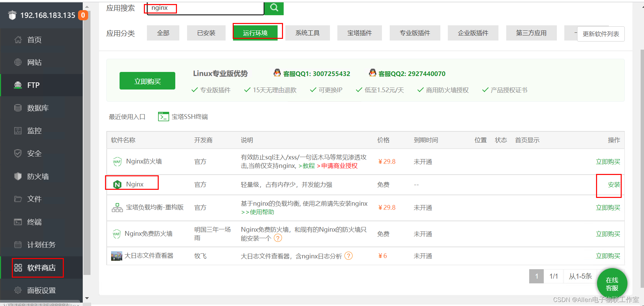
Task: Click the page vertical scrollbar thumb
Action: (x=642, y=169)
